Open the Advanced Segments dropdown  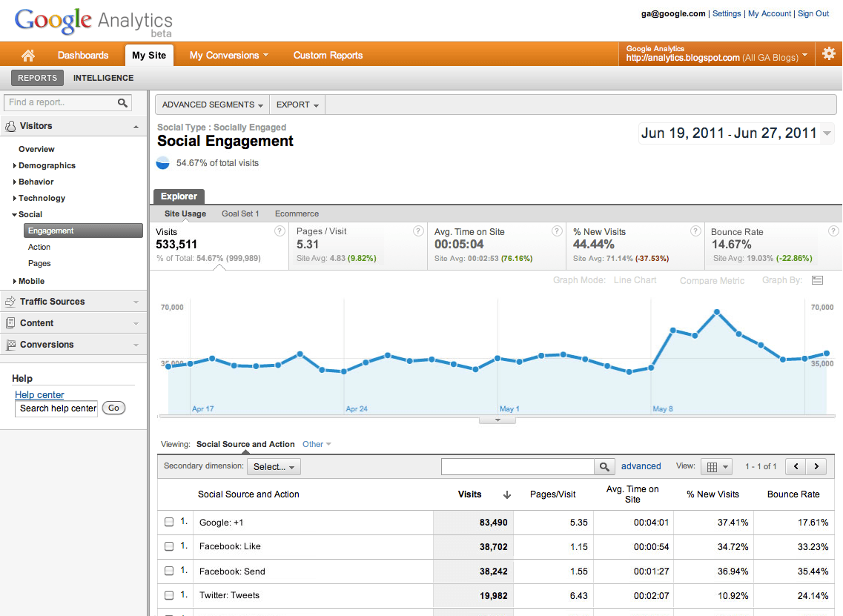(212, 105)
